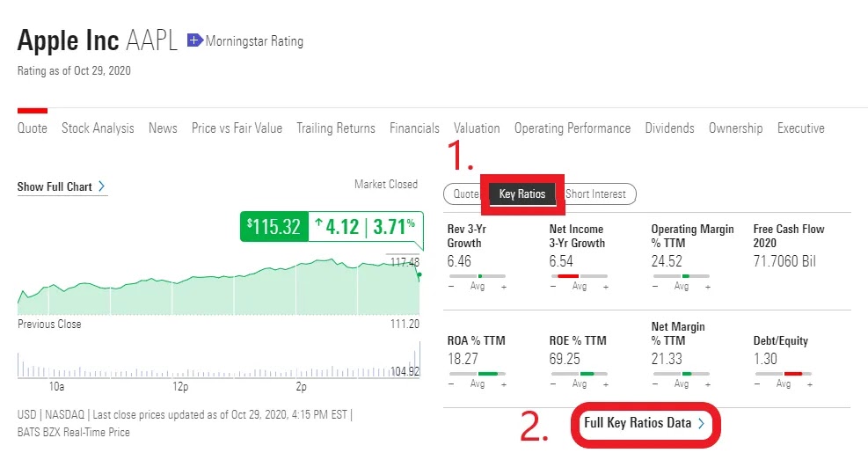This screenshot has width=868, height=460.
Task: Click the green intraday price chart
Action: click(219, 288)
